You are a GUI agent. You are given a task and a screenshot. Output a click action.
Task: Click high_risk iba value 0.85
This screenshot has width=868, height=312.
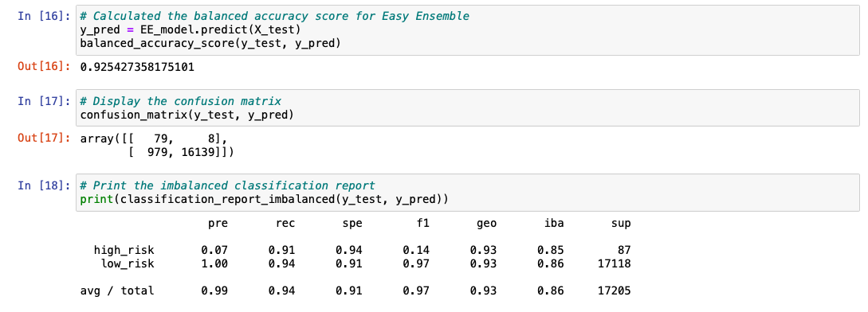pyautogui.click(x=550, y=250)
